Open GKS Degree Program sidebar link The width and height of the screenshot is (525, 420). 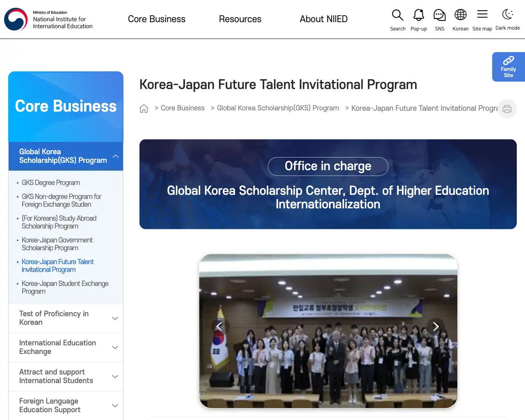51,183
